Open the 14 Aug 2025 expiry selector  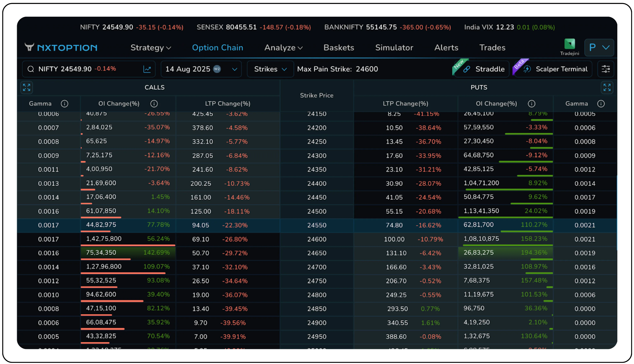click(201, 69)
